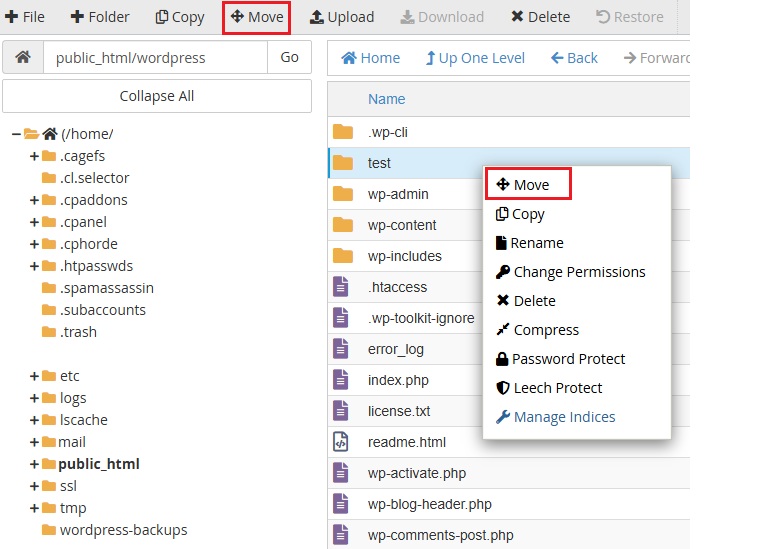
Task: Click the Go button next to path
Action: 289,58
